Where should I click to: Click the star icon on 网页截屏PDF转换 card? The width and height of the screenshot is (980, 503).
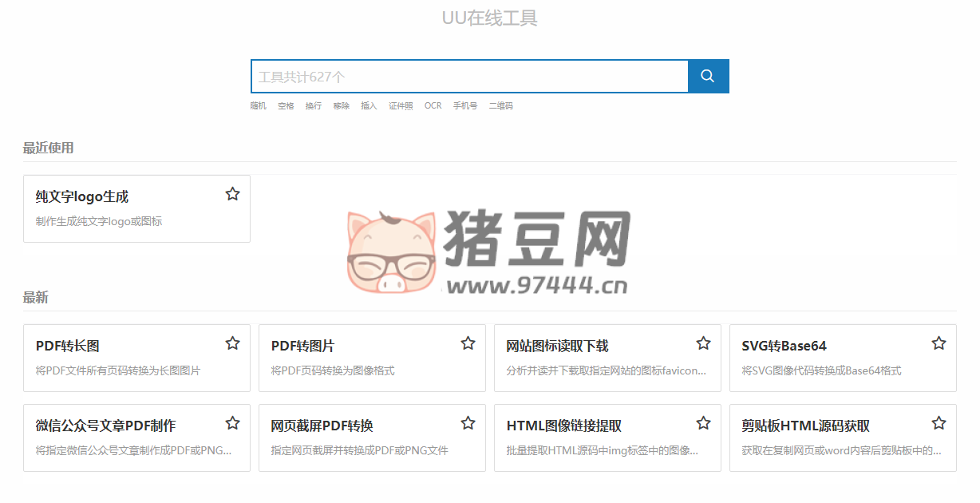(x=468, y=422)
